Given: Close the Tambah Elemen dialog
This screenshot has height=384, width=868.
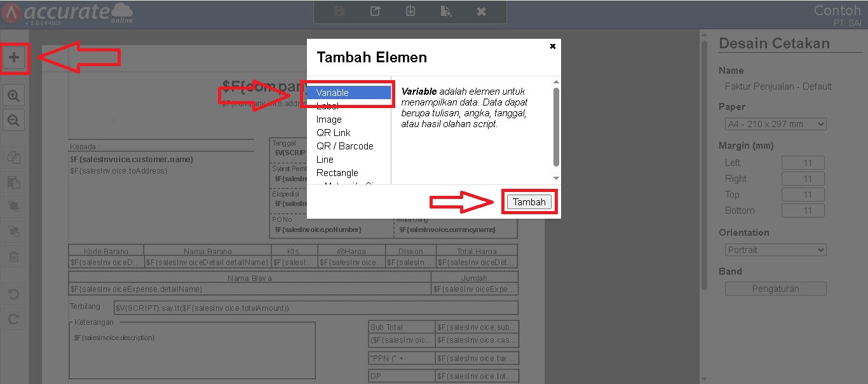Looking at the screenshot, I should 552,46.
